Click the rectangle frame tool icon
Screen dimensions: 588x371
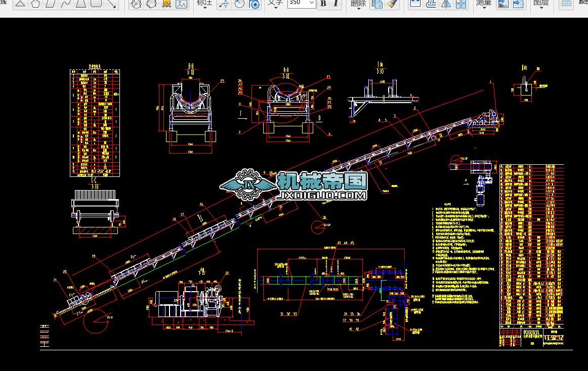point(415,4)
